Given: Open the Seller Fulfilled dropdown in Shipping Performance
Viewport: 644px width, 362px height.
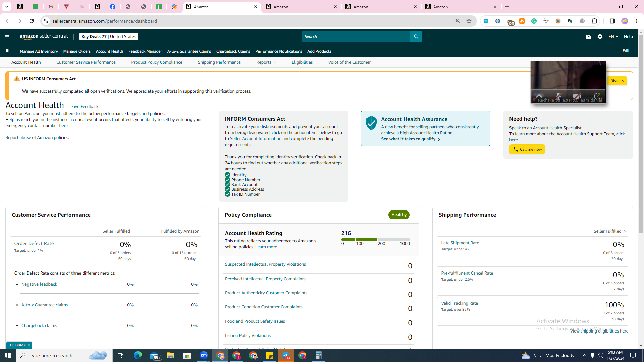Looking at the screenshot, I should (x=610, y=231).
